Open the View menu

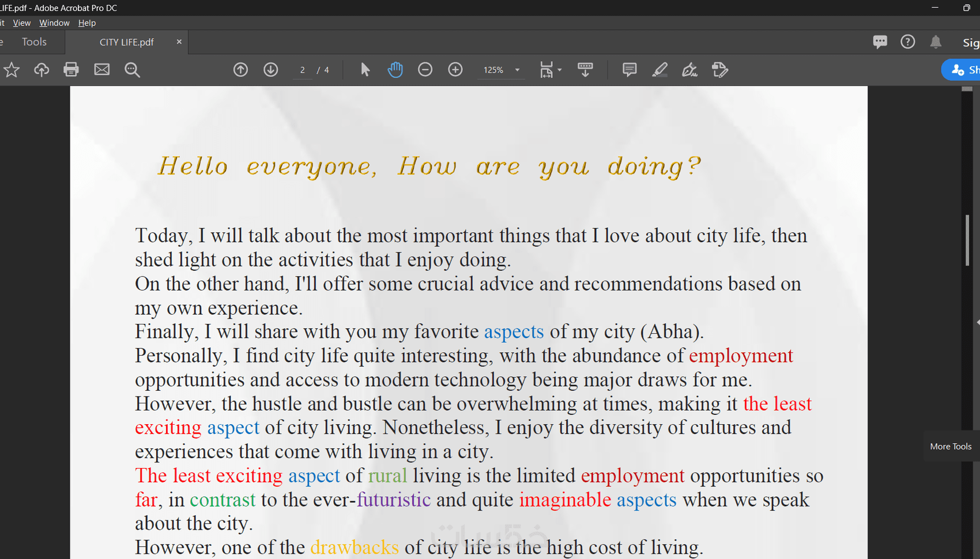pyautogui.click(x=22, y=23)
